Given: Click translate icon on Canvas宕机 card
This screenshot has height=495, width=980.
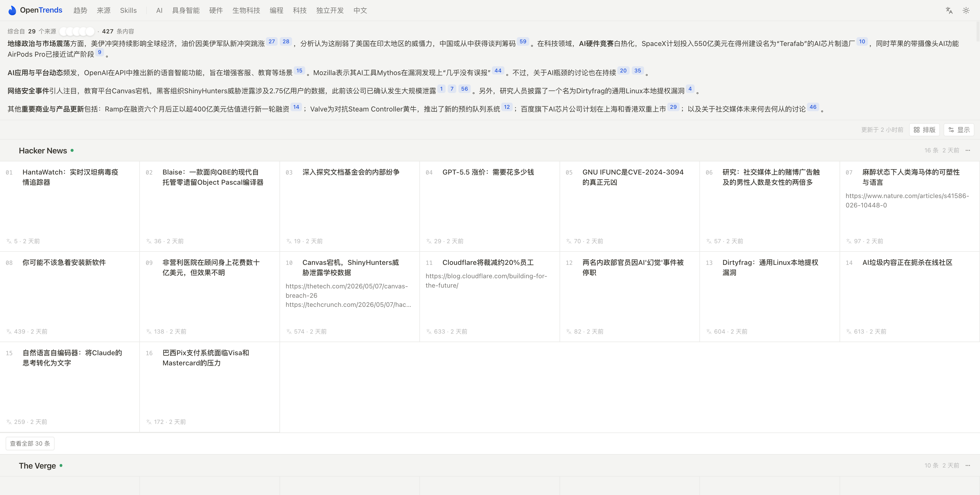Looking at the screenshot, I should 289,331.
